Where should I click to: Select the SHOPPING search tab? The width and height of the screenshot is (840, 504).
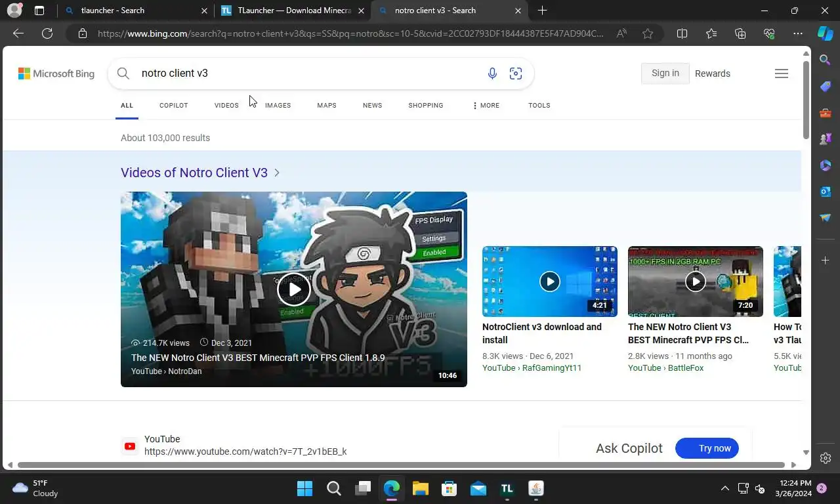tap(425, 105)
